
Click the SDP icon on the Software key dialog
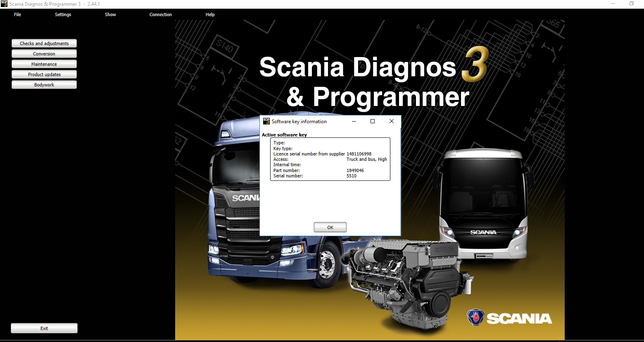(266, 121)
